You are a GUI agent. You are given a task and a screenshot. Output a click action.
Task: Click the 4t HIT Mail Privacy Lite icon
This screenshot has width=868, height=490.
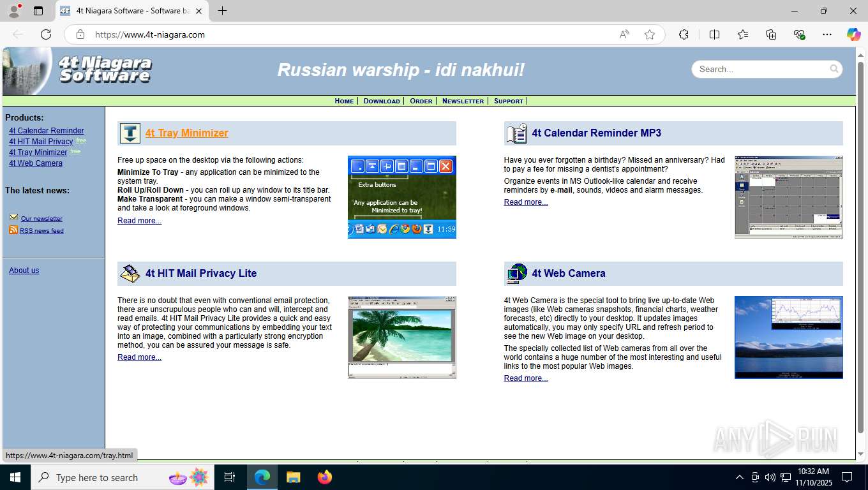pyautogui.click(x=130, y=274)
